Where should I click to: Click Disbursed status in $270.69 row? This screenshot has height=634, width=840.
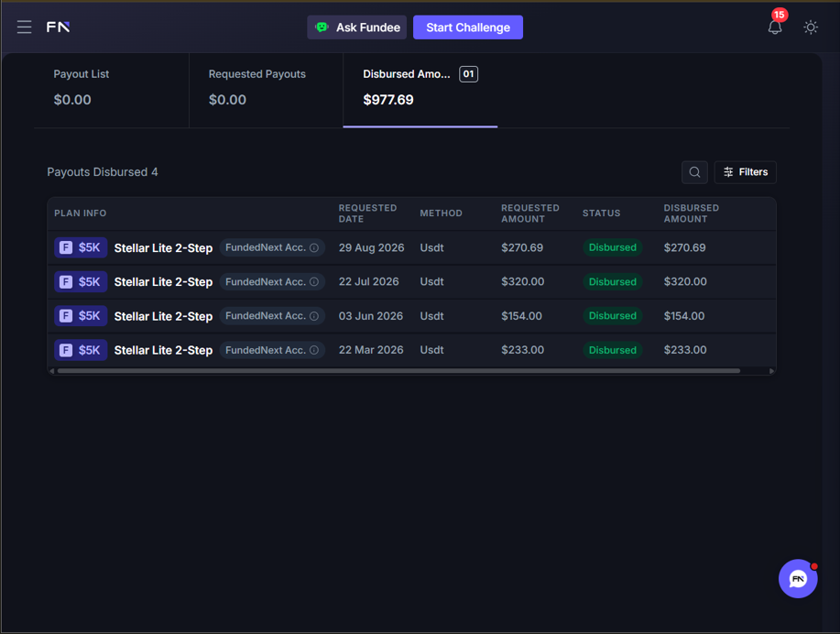[x=612, y=247]
